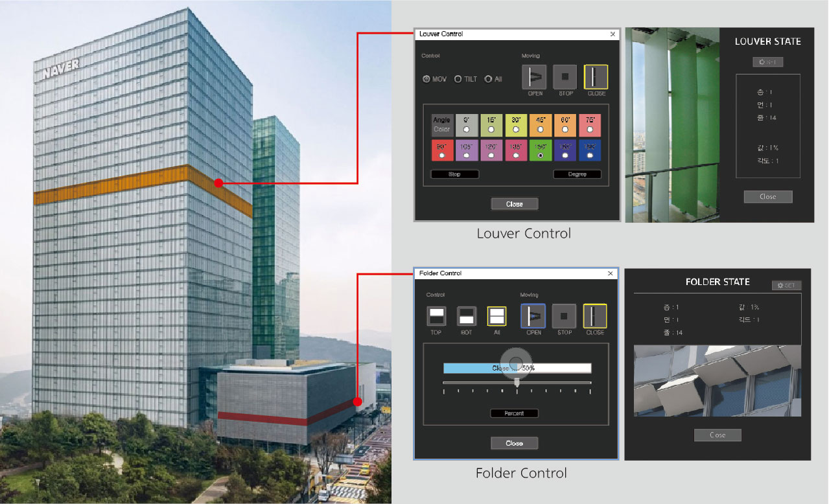The height and width of the screenshot is (504, 829).
Task: Open the SET gear button in Folder State
Action: pos(787,285)
